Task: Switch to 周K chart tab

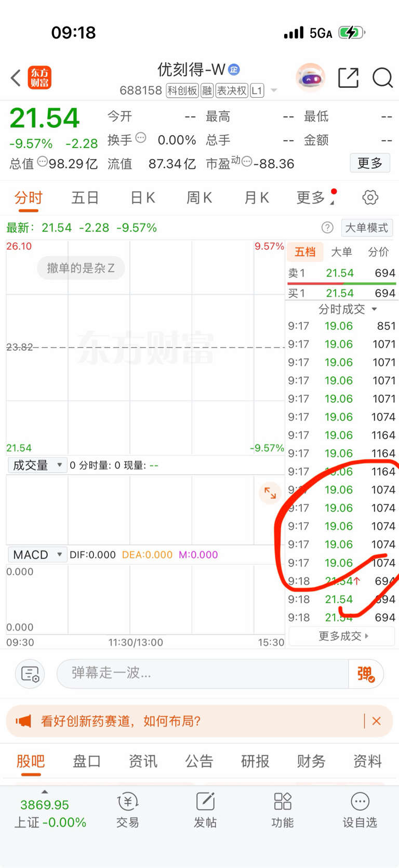Action: point(199,198)
